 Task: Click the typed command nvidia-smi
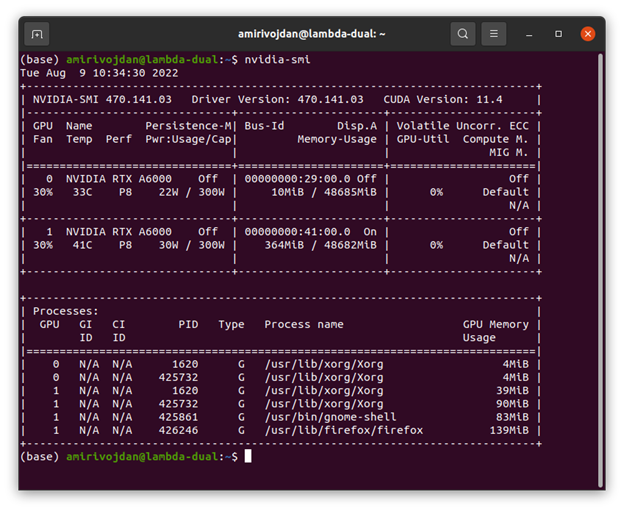pyautogui.click(x=277, y=60)
